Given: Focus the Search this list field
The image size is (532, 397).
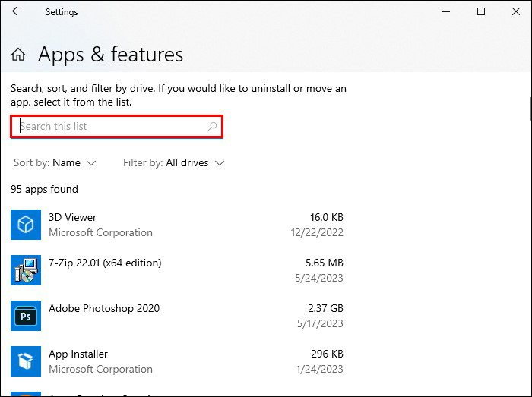Looking at the screenshot, I should [x=110, y=127].
